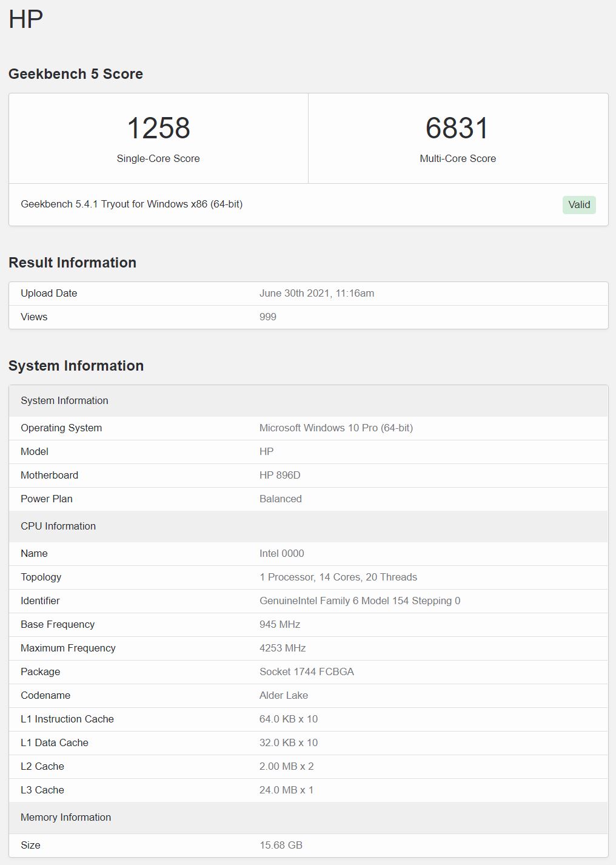Screen dimensions: 616x865
Task: Click the Operating System label
Action: click(61, 428)
